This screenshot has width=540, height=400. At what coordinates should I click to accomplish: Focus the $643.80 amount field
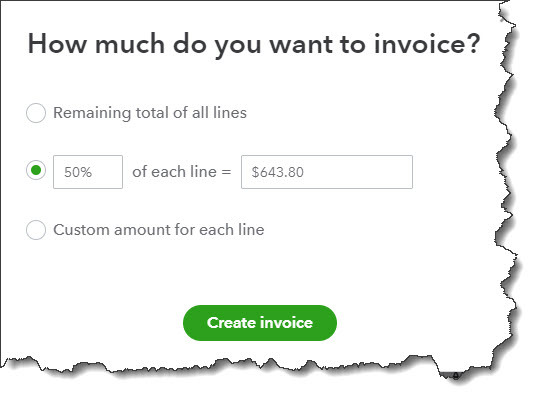pos(327,172)
